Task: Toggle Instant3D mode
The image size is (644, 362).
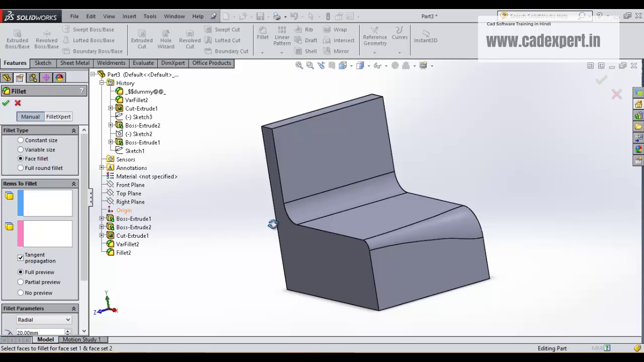Action: pyautogui.click(x=426, y=36)
